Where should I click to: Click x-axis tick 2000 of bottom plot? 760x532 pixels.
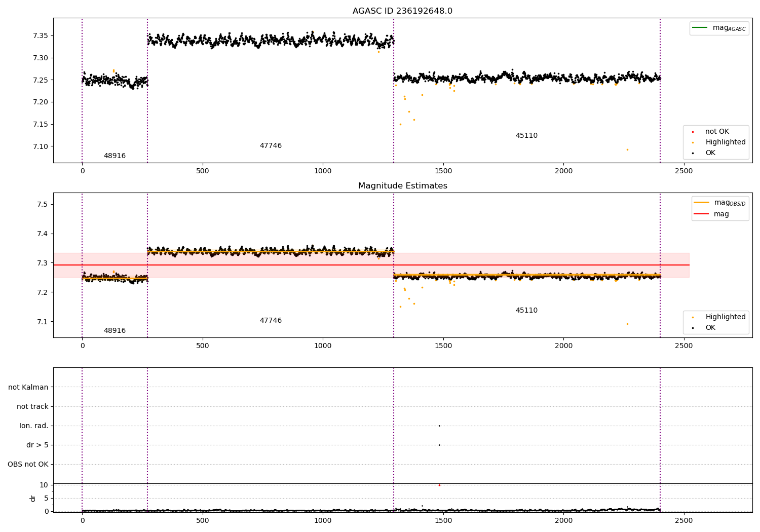click(x=563, y=520)
